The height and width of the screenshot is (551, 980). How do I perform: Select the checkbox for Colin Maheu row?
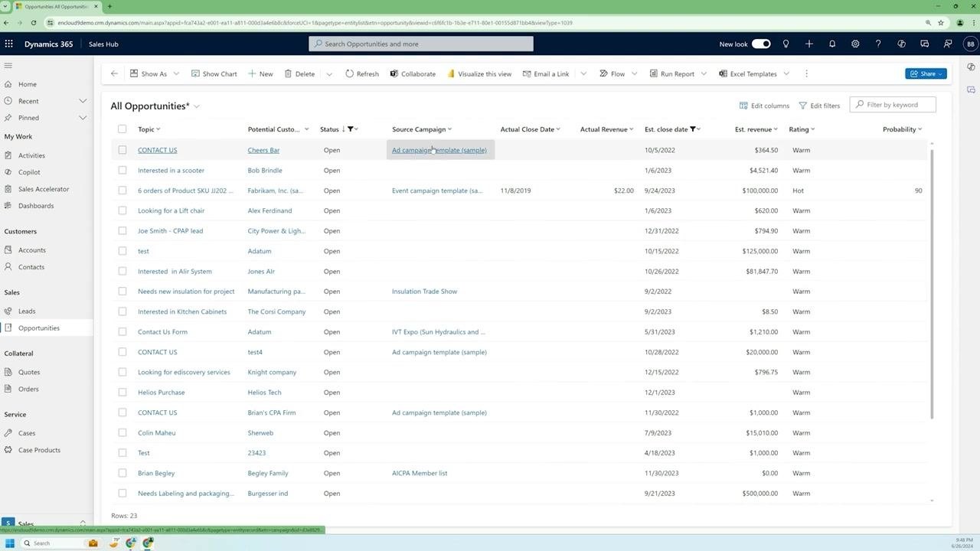122,433
